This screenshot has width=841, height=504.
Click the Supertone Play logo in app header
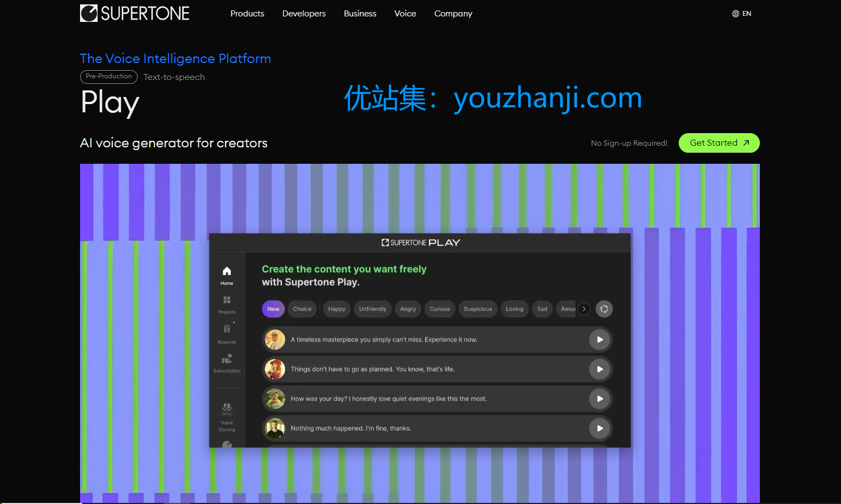420,243
